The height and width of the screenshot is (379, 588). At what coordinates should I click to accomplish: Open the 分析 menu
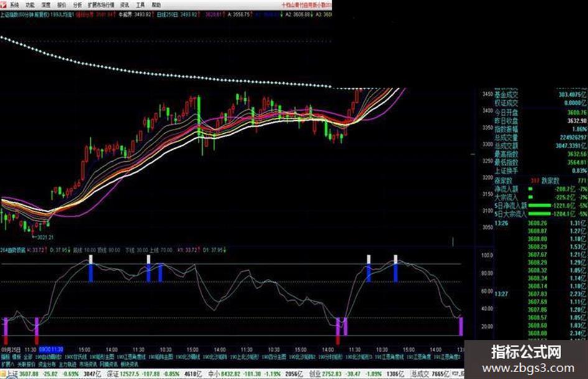pyautogui.click(x=77, y=5)
